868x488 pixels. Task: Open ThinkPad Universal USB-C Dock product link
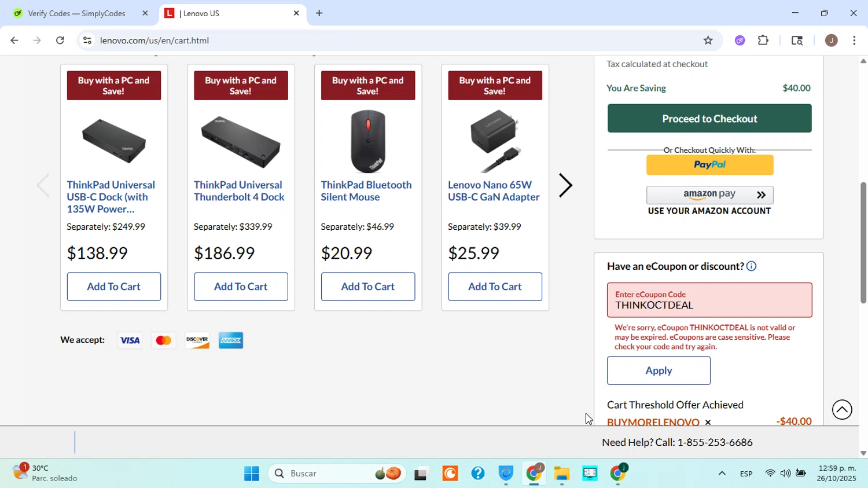tap(111, 197)
